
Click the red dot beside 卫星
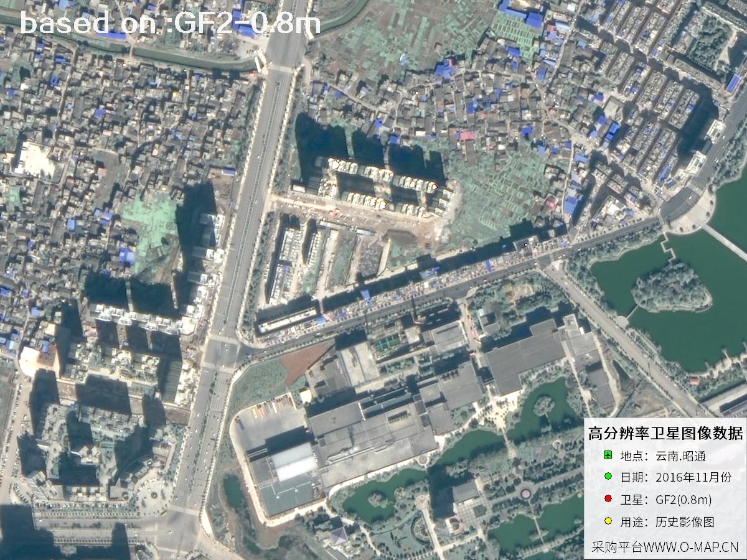click(x=608, y=499)
